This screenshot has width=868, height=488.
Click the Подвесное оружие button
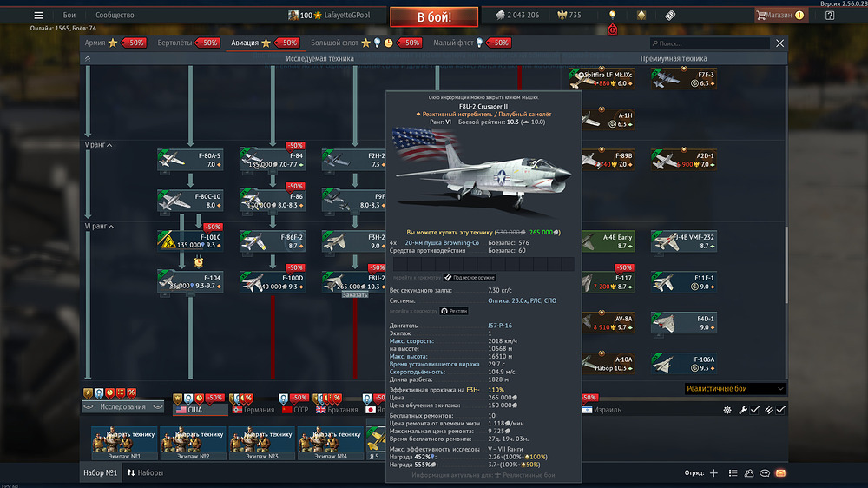point(470,278)
